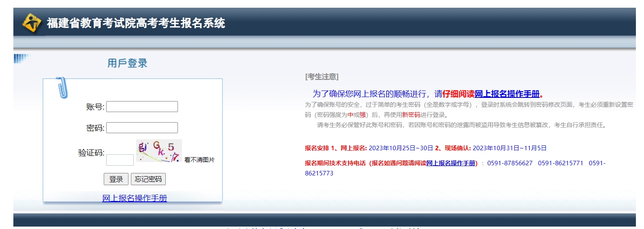
Task: Click phone number 0591-86215771
Action: [561, 163]
